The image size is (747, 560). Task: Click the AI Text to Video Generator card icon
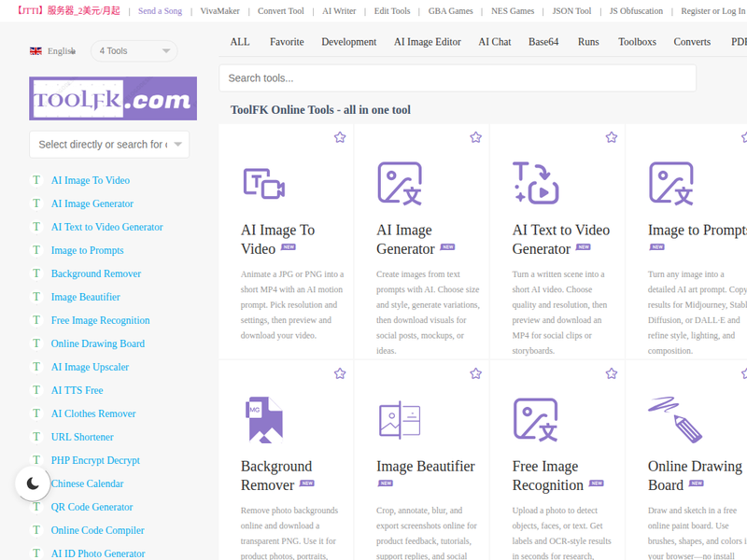[535, 183]
